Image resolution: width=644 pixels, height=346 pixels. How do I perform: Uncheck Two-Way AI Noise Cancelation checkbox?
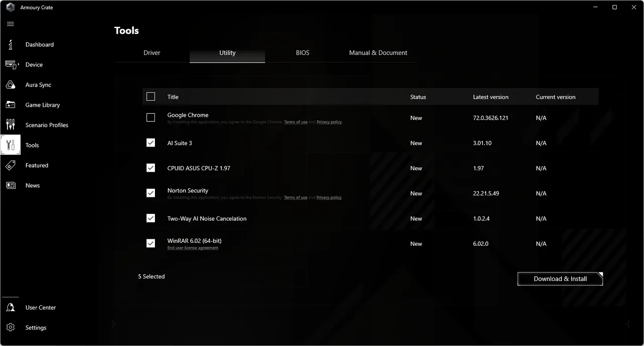coord(151,219)
